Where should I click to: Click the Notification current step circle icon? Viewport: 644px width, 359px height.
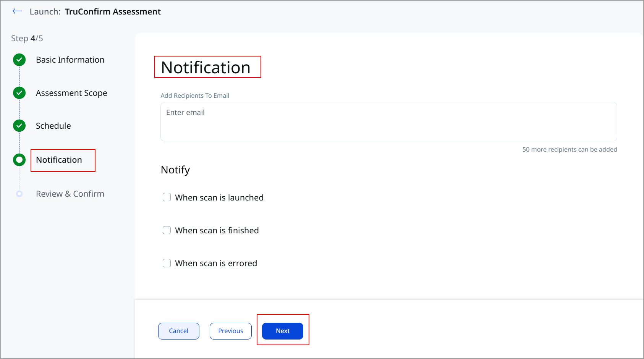(19, 160)
